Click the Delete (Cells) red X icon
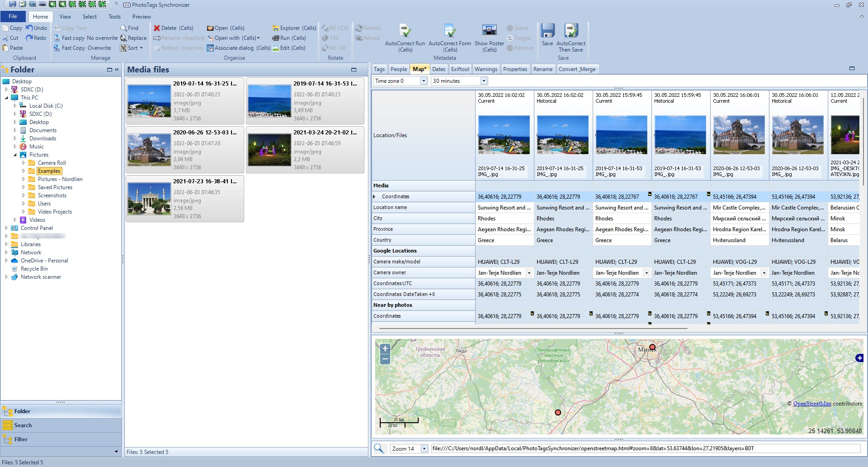868x467 pixels. click(x=157, y=28)
